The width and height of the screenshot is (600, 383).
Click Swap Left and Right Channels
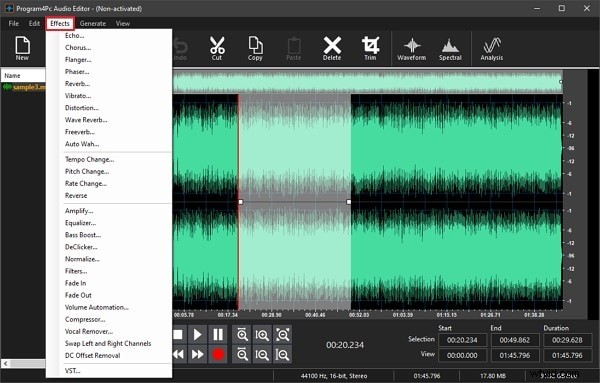point(109,344)
